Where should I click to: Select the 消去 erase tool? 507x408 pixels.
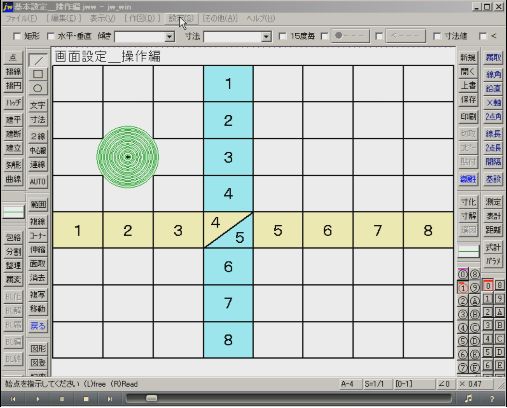(38, 277)
